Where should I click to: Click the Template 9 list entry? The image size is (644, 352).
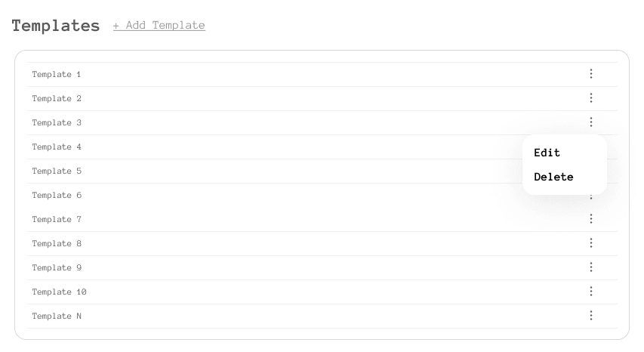(57, 268)
